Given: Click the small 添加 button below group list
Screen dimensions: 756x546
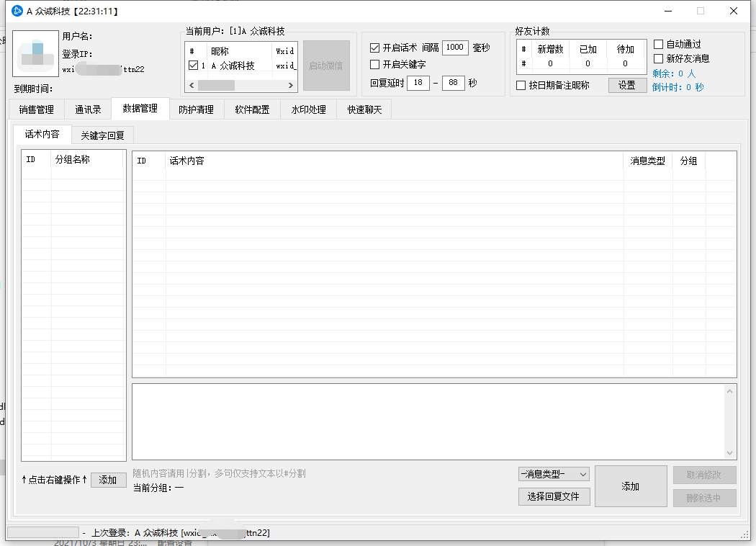Looking at the screenshot, I should (x=108, y=480).
